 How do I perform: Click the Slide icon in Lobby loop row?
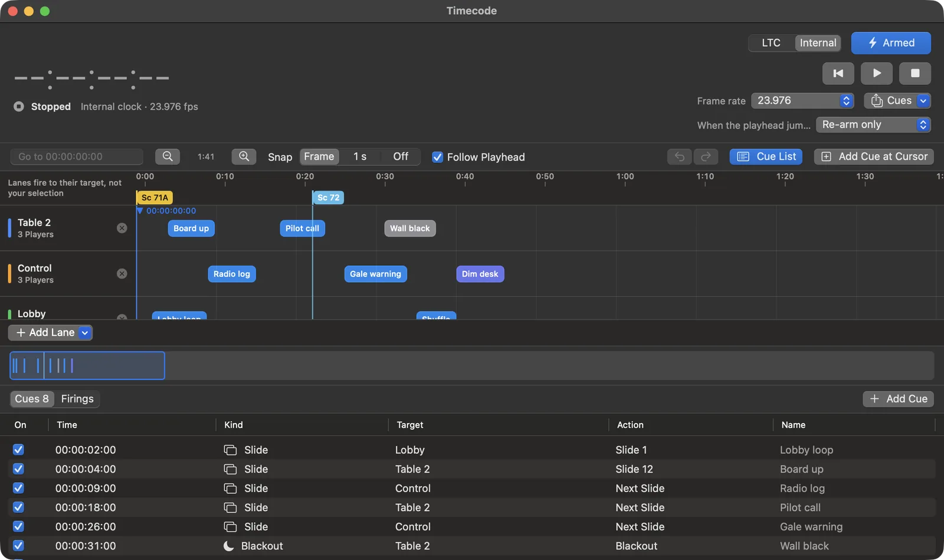230,450
